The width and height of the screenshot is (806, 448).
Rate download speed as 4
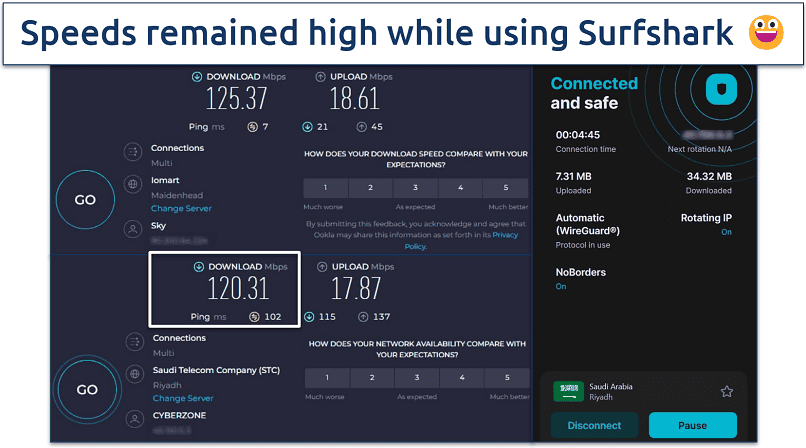click(460, 188)
